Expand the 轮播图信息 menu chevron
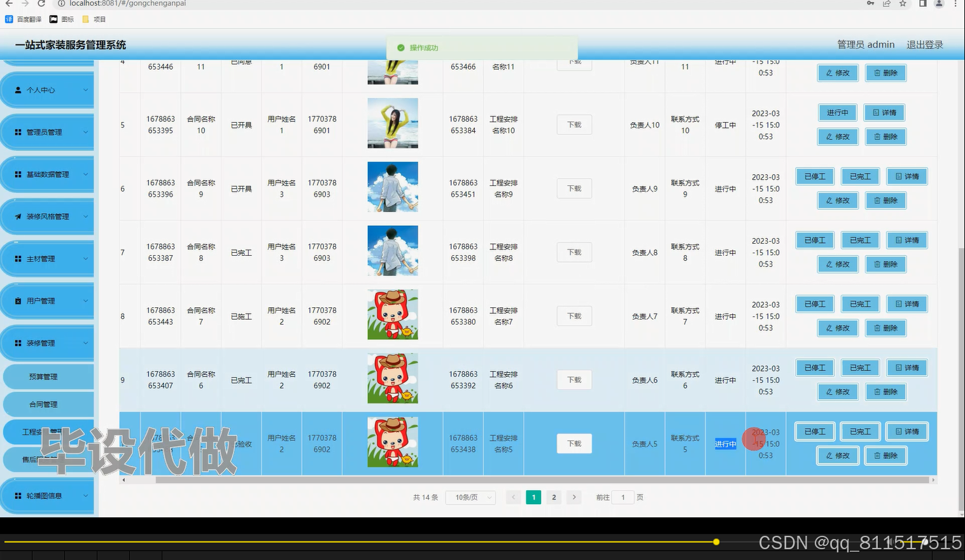Screen dimensions: 965x560 pyautogui.click(x=86, y=496)
